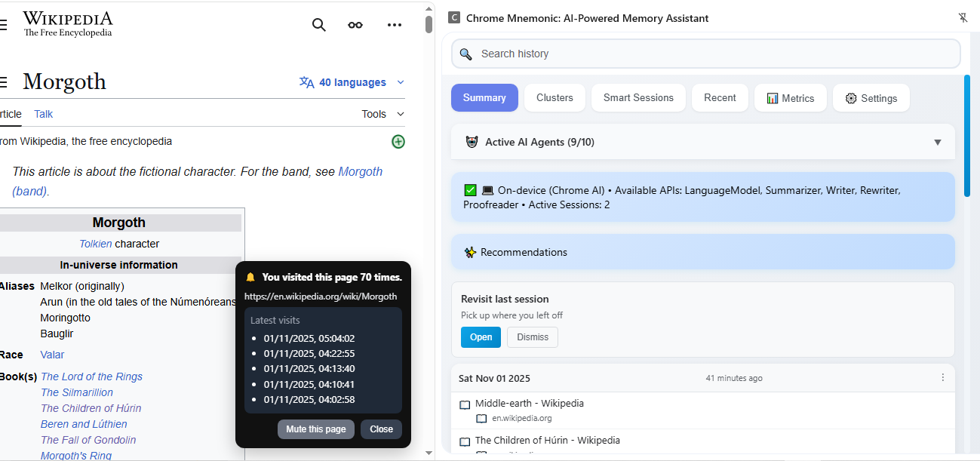
Task: Toggle the article table of contents icon
Action: point(3,81)
